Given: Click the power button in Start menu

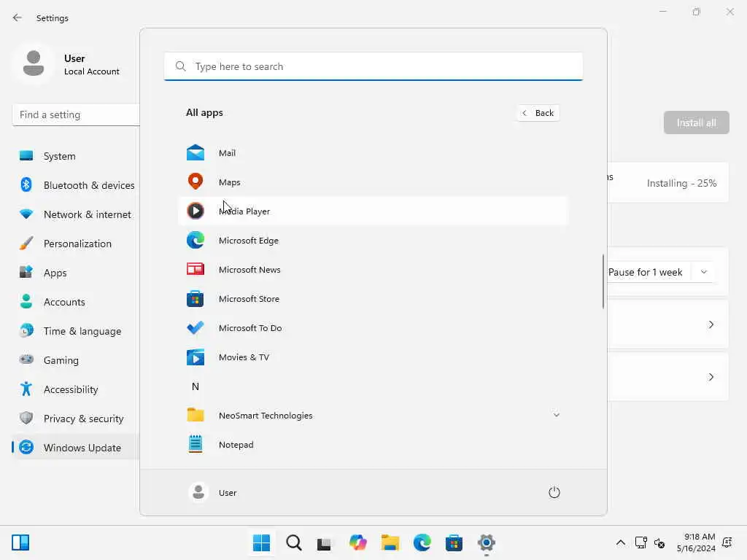Looking at the screenshot, I should pyautogui.click(x=554, y=492).
